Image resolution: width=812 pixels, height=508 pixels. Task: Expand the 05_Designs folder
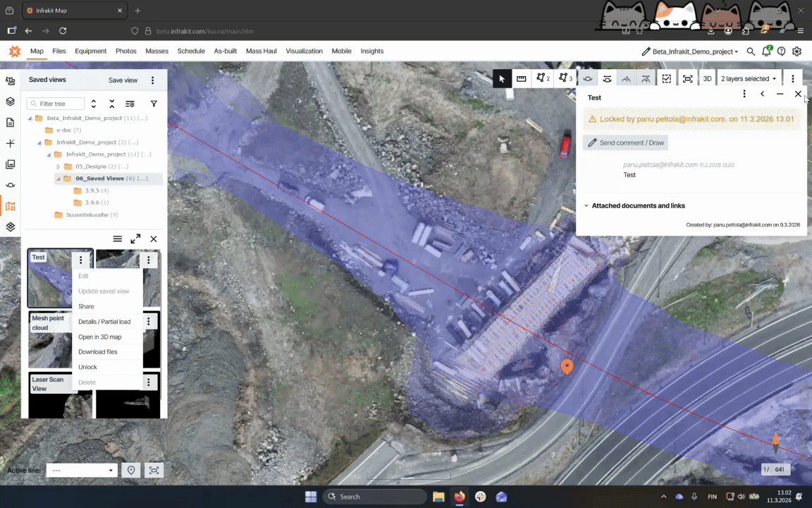coord(59,167)
